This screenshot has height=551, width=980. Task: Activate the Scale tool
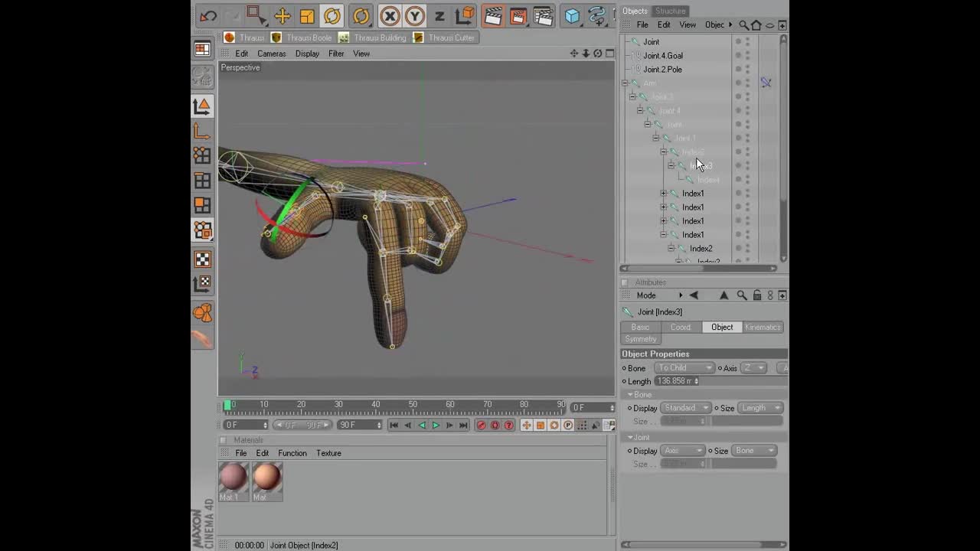click(x=306, y=16)
